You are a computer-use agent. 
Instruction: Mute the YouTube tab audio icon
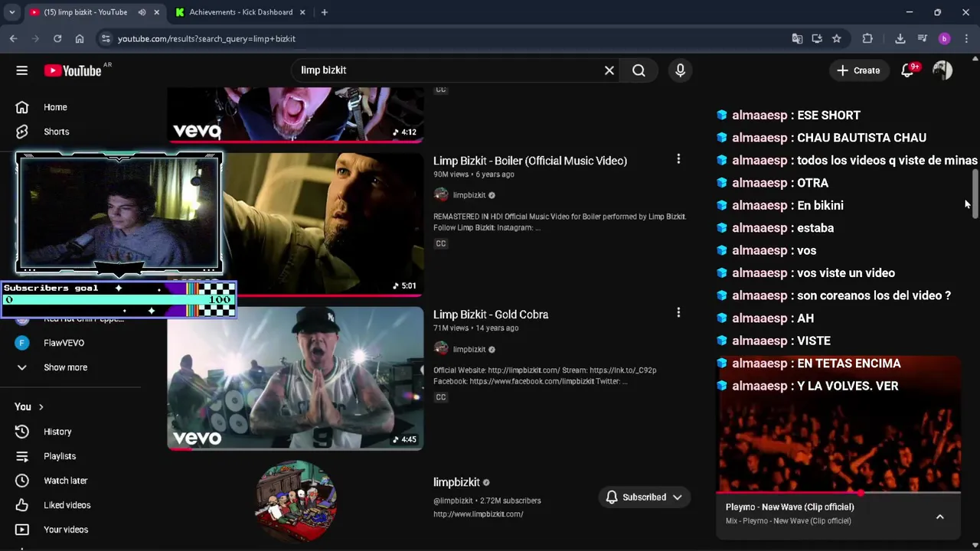(x=142, y=12)
